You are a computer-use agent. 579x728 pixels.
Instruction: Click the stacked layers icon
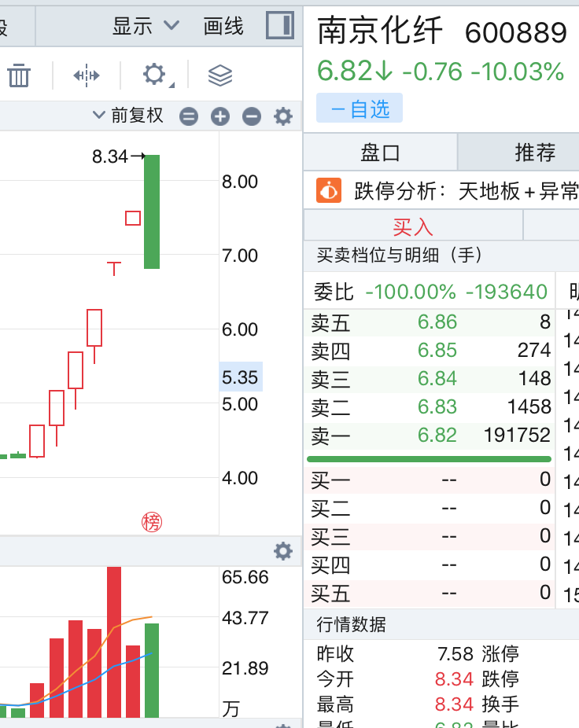(x=220, y=75)
